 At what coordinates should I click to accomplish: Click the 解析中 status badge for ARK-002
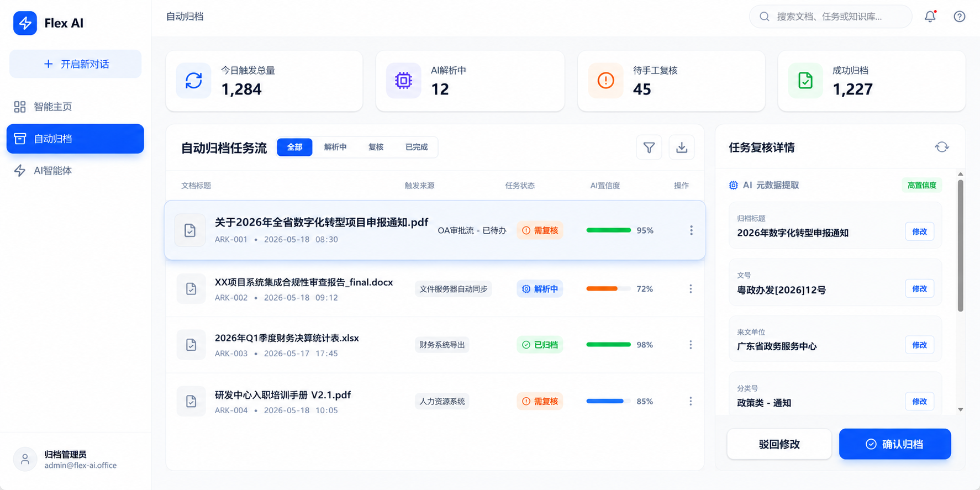click(540, 289)
